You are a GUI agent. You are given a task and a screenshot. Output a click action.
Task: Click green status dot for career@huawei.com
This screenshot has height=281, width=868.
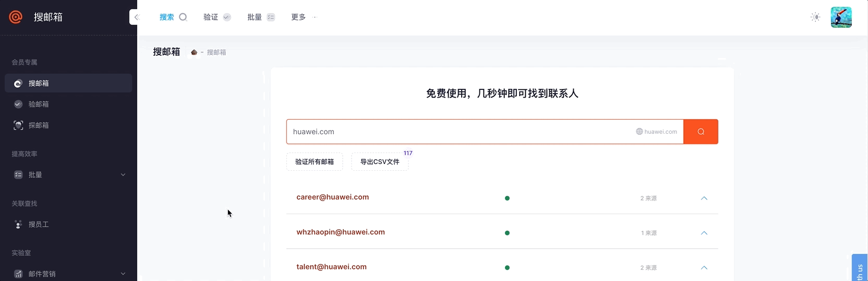(x=507, y=198)
